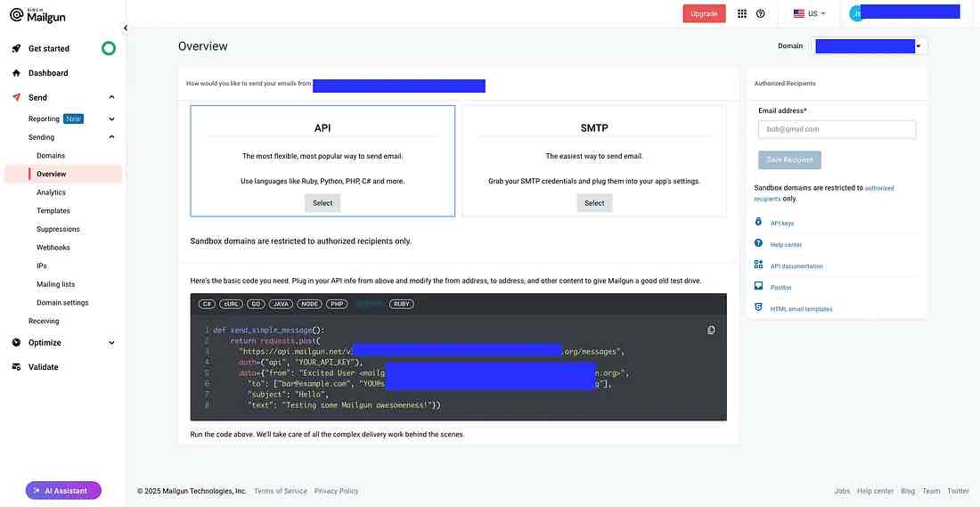Click the HTML email templates icon
The width and height of the screenshot is (980, 507).
click(x=759, y=307)
